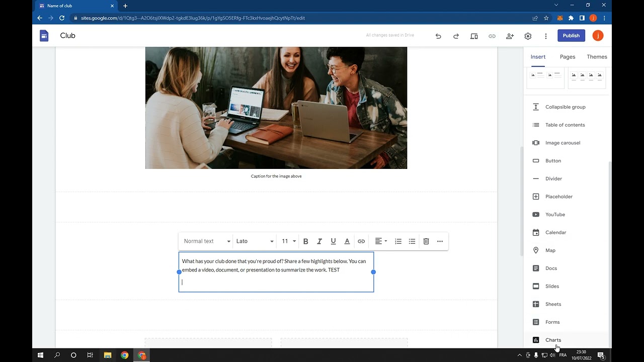Click the Google Sites home logo
This screenshot has width=644, height=362.
tap(44, 36)
